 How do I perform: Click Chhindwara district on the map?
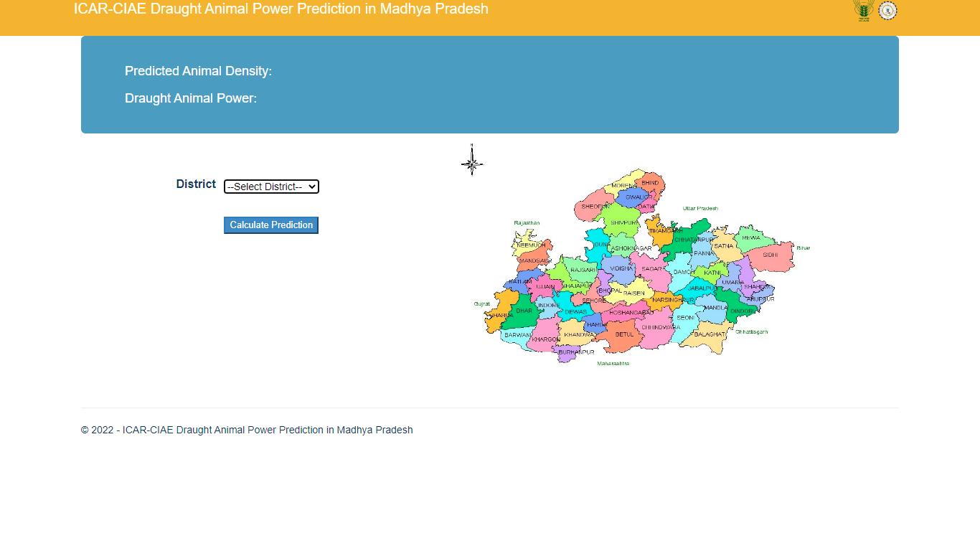click(x=660, y=328)
